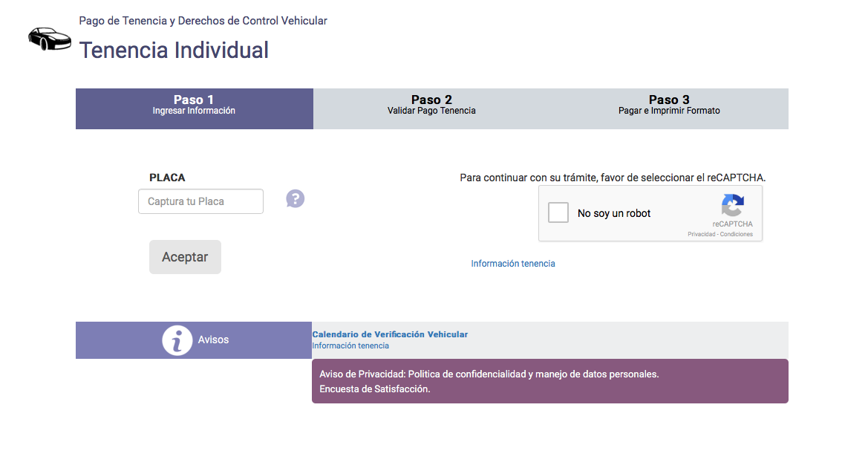Image resolution: width=868 pixels, height=471 pixels.
Task: Click the Avisos panel label
Action: point(213,340)
